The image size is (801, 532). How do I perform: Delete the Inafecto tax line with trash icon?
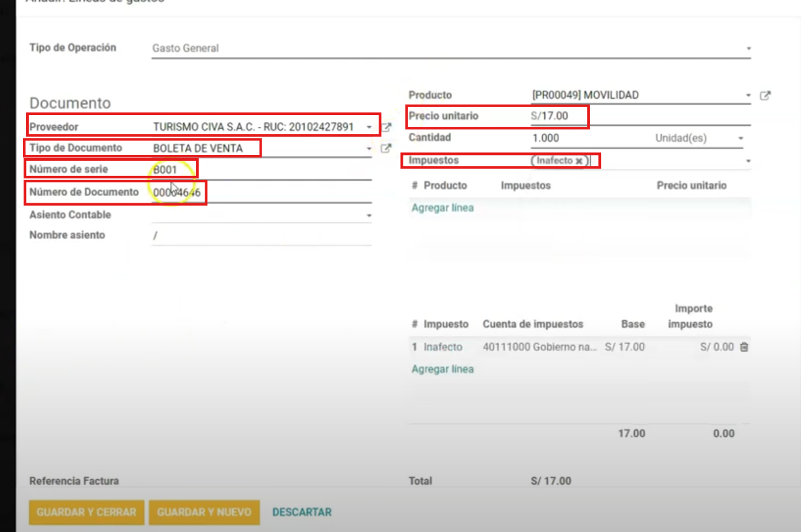(x=743, y=347)
